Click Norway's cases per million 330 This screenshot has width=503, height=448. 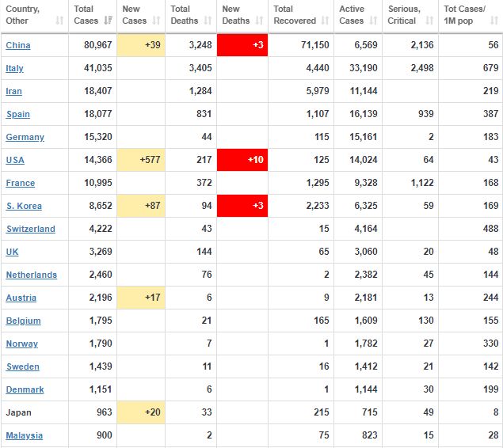click(x=491, y=344)
